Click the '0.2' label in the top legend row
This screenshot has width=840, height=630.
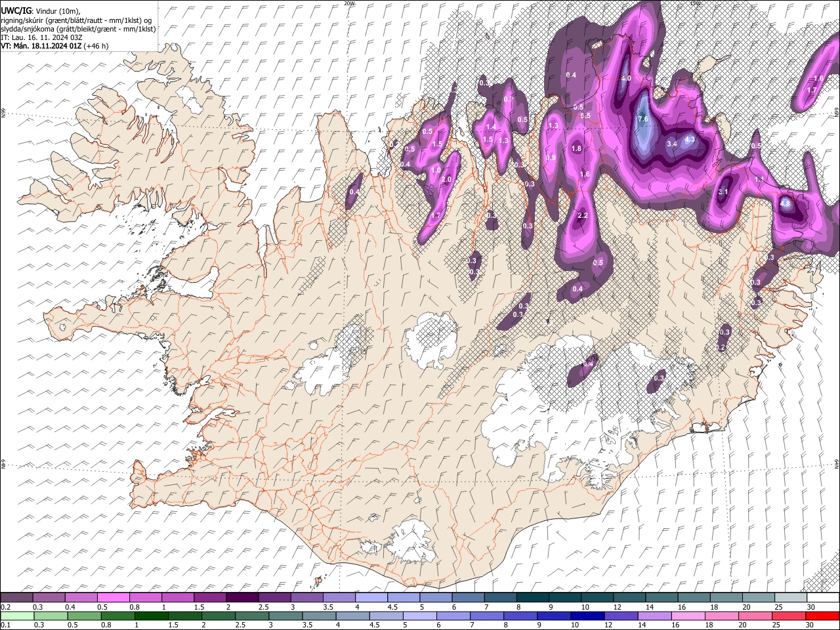pos(6,607)
